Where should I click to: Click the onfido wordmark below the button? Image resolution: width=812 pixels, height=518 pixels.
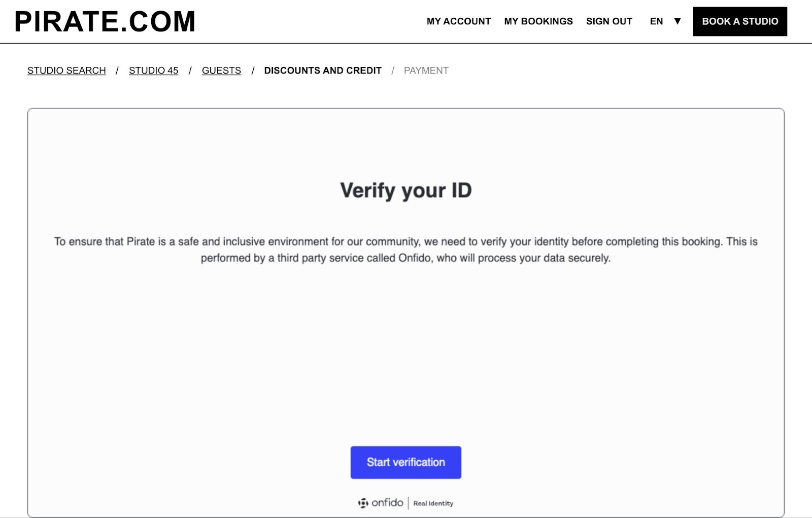pyautogui.click(x=387, y=503)
